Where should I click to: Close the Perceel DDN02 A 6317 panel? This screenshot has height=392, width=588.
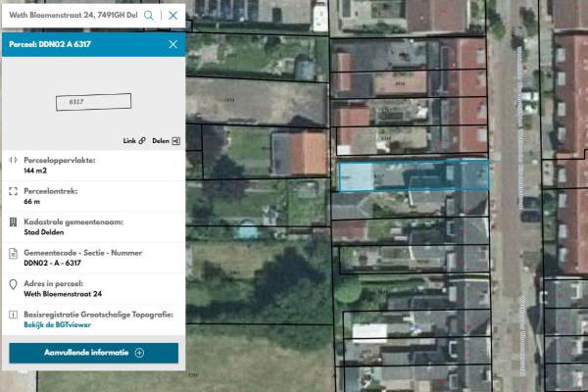(172, 44)
